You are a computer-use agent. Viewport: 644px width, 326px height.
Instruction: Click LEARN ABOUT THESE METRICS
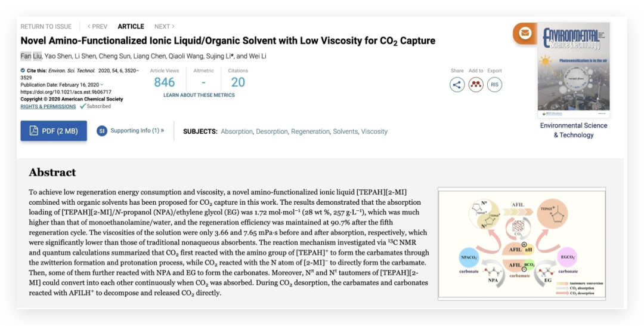point(199,95)
